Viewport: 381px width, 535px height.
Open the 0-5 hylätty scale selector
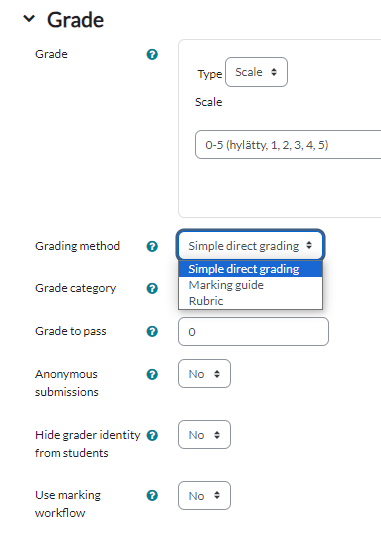point(288,144)
